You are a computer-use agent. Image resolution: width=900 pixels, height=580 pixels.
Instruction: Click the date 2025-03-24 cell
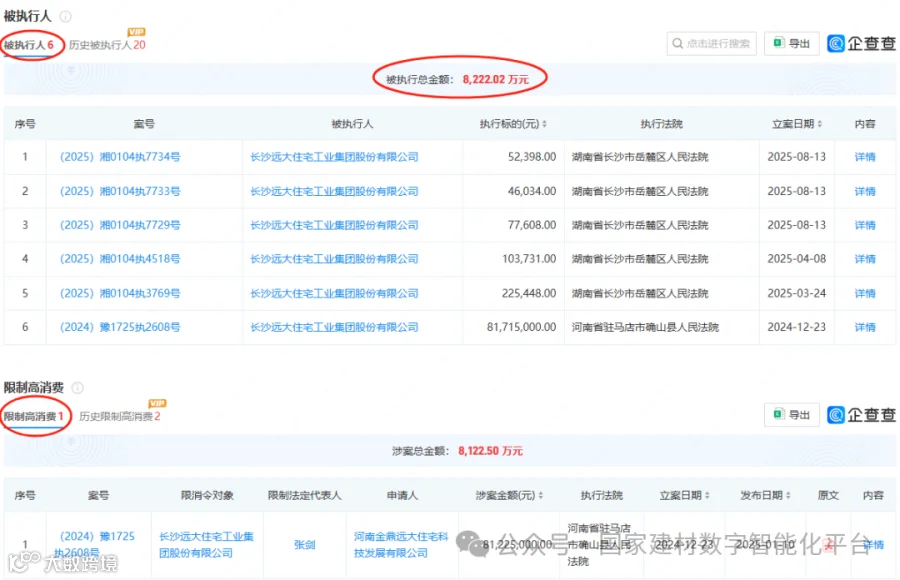click(x=797, y=293)
